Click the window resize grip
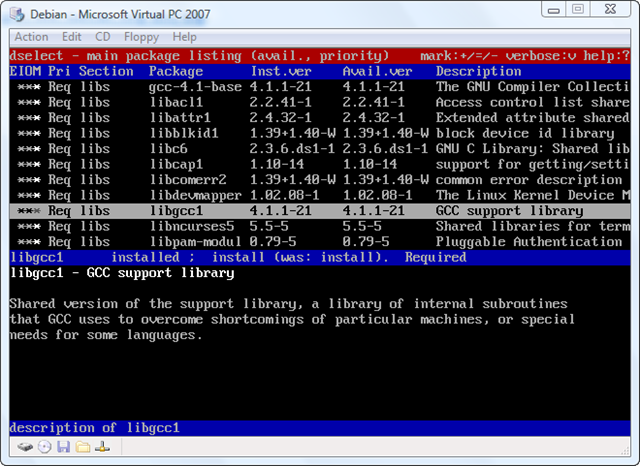Viewport: 640px width, 466px height. (x=625, y=450)
